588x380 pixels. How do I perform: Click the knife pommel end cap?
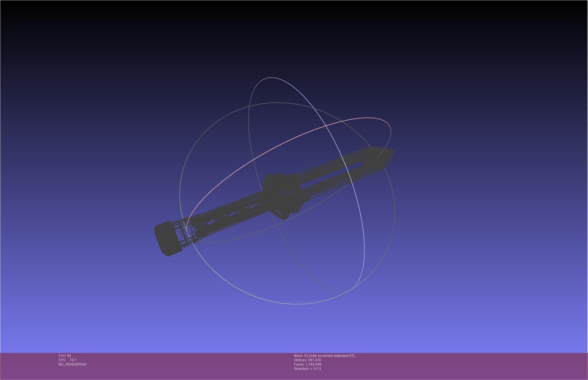[x=168, y=238]
